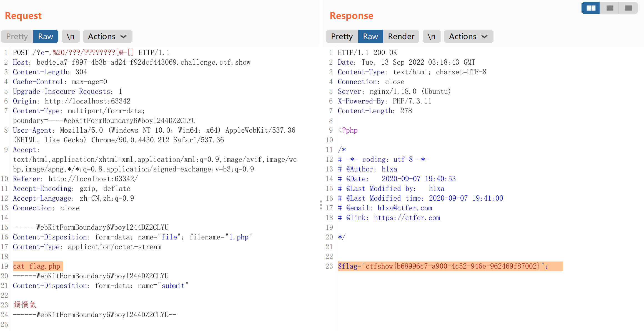644x331 pixels.
Task: Click chevron arrow on Response Actions
Action: pyautogui.click(x=484, y=36)
